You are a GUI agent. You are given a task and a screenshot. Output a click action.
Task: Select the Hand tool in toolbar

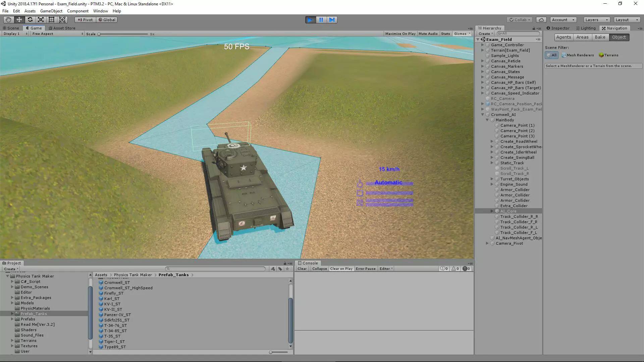click(8, 20)
